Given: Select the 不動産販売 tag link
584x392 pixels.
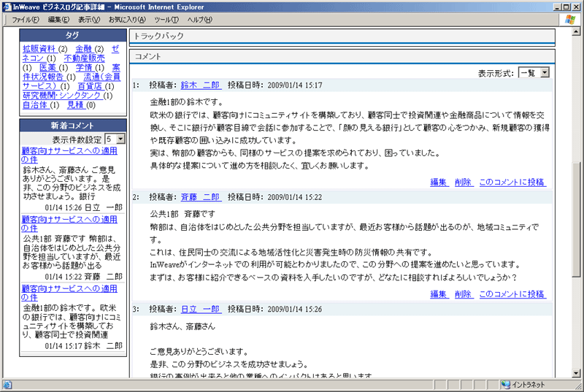Looking at the screenshot, I should coord(84,58).
